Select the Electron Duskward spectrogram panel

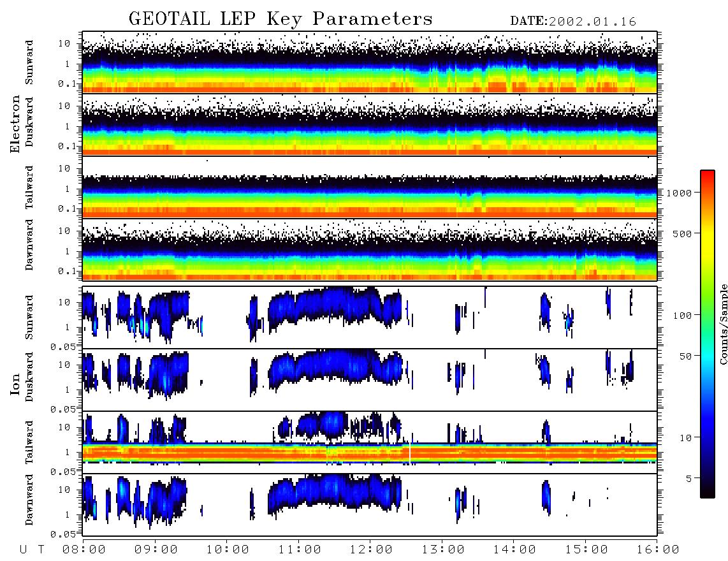tap(370, 124)
